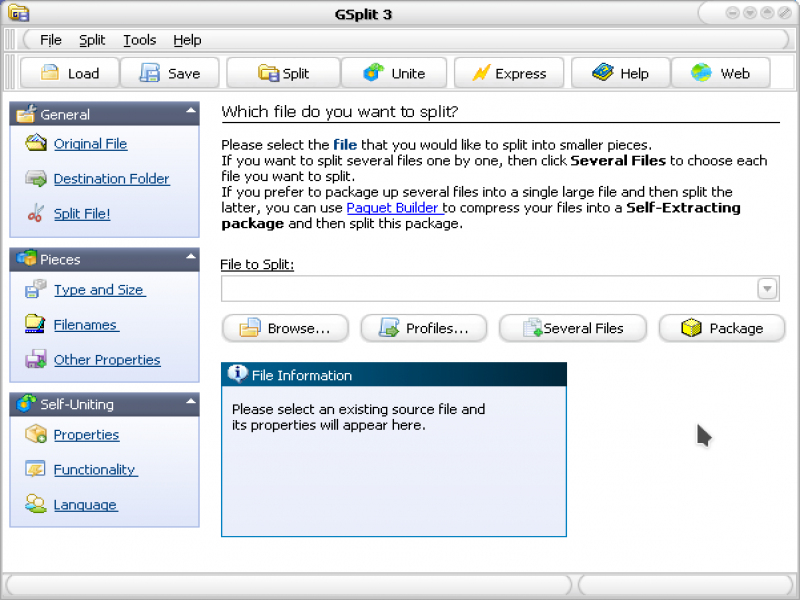Open the File to Split dropdown arrow

[x=767, y=289]
